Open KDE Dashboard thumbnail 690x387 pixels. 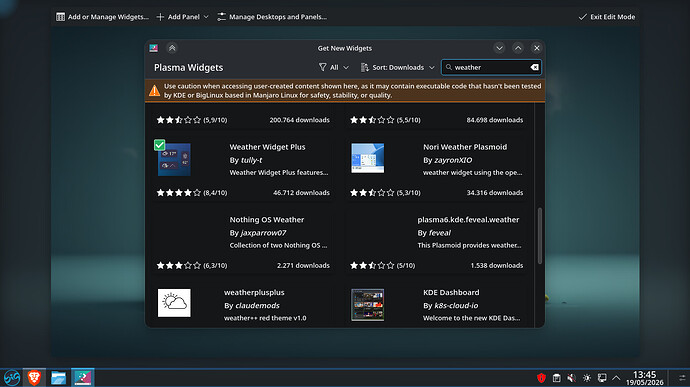tap(367, 305)
